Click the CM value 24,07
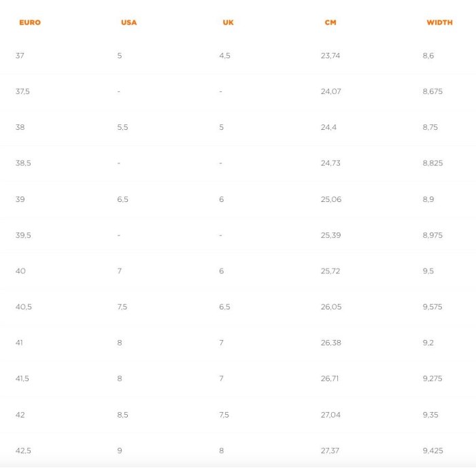Viewport: 476px width, 476px height. pyautogui.click(x=330, y=91)
